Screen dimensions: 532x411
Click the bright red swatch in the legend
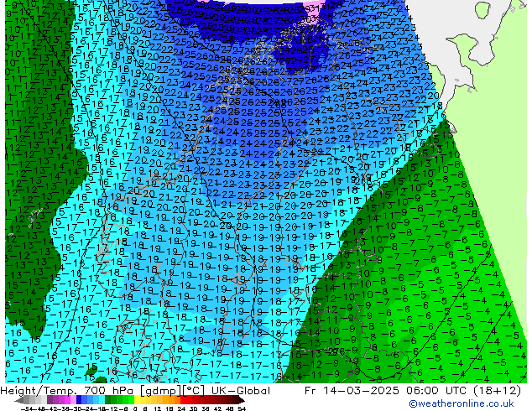(x=183, y=400)
